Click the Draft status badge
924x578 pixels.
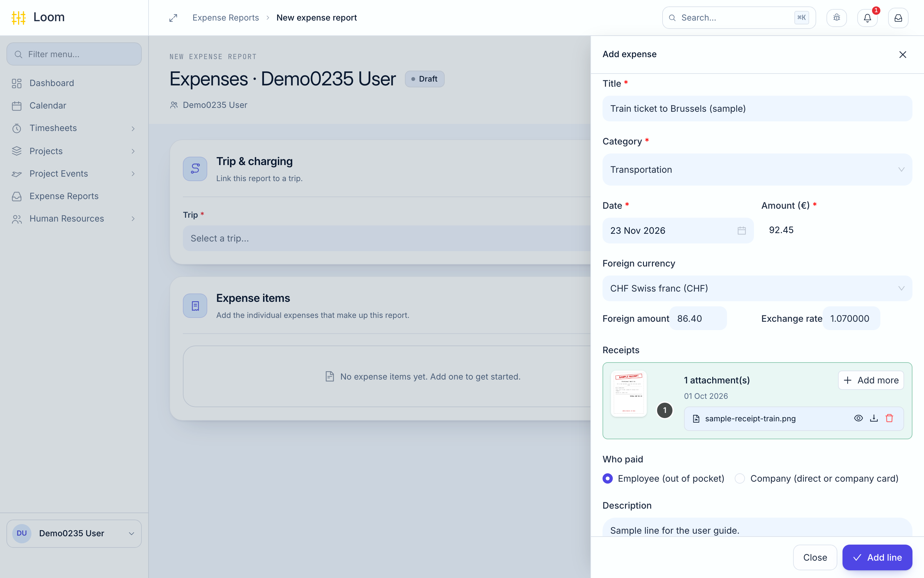point(424,79)
